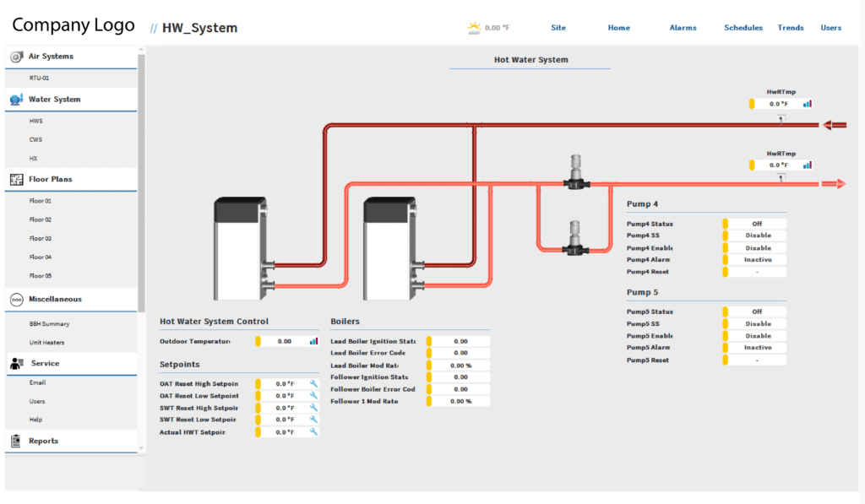Open the Trends page
The image size is (865, 504).
click(x=791, y=28)
